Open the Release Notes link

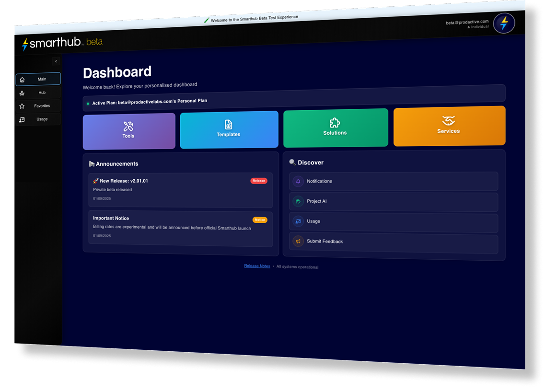[x=257, y=265]
